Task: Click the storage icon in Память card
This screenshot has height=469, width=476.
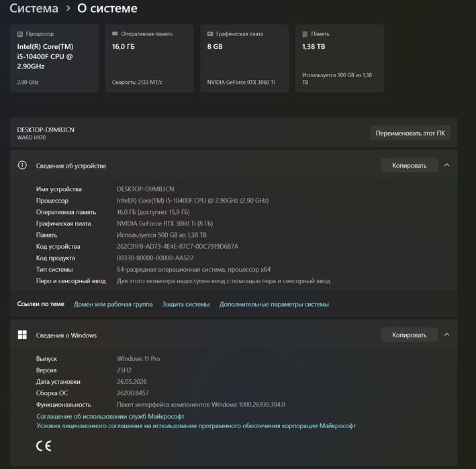Action: coord(305,34)
